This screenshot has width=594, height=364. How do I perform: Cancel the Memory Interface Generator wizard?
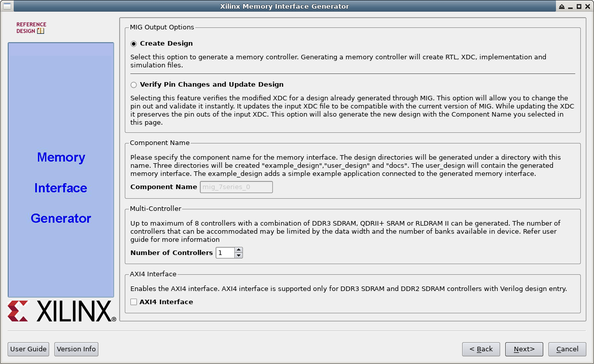click(567, 349)
